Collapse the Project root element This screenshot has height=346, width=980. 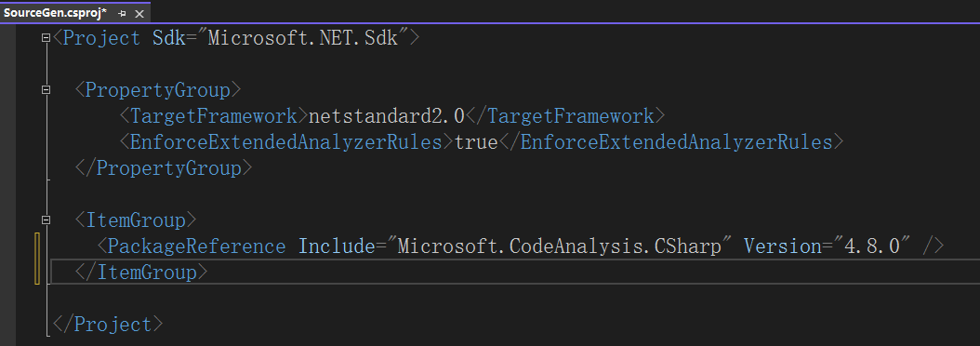pyautogui.click(x=46, y=38)
